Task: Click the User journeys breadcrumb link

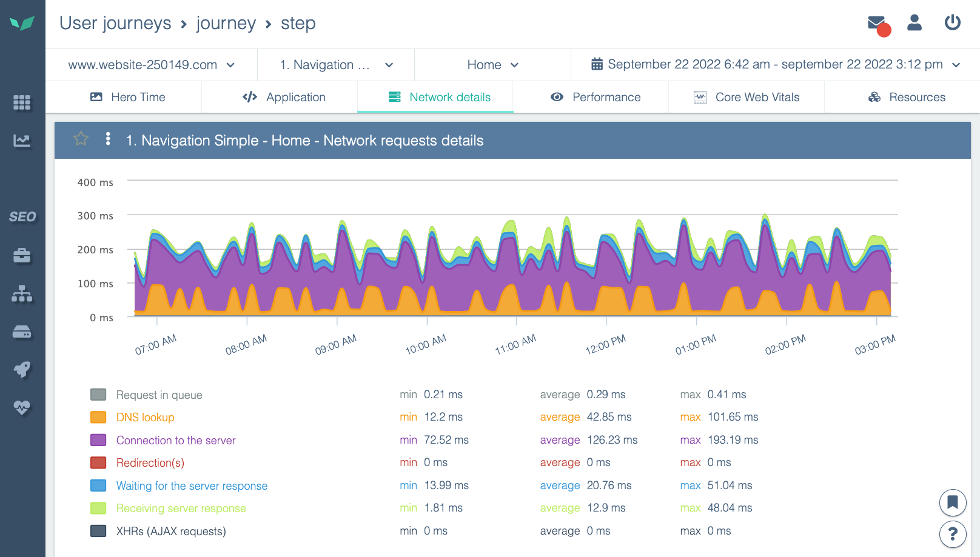Action: (x=115, y=24)
